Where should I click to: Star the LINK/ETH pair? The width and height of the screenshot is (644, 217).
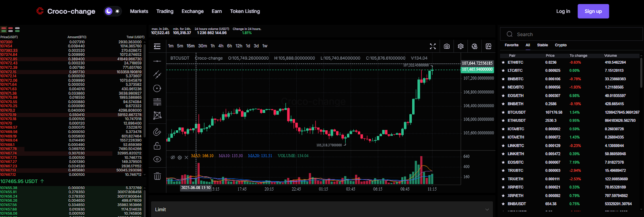503,154
